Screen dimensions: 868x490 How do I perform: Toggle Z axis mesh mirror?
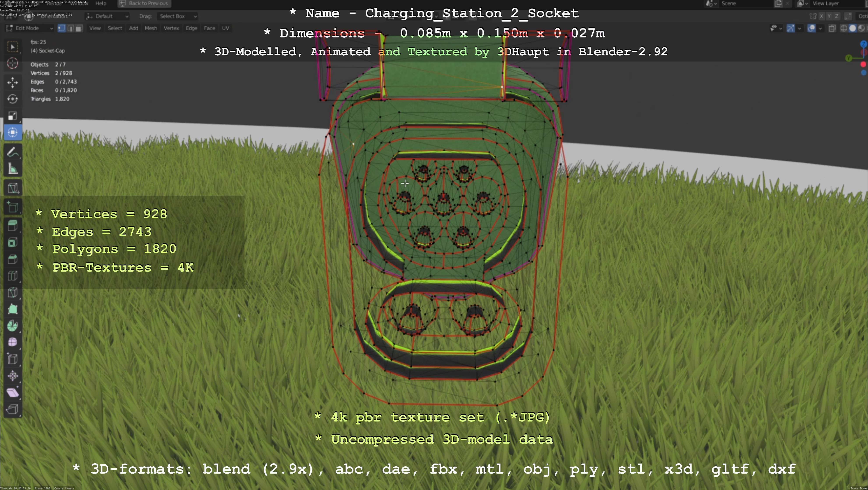click(836, 16)
